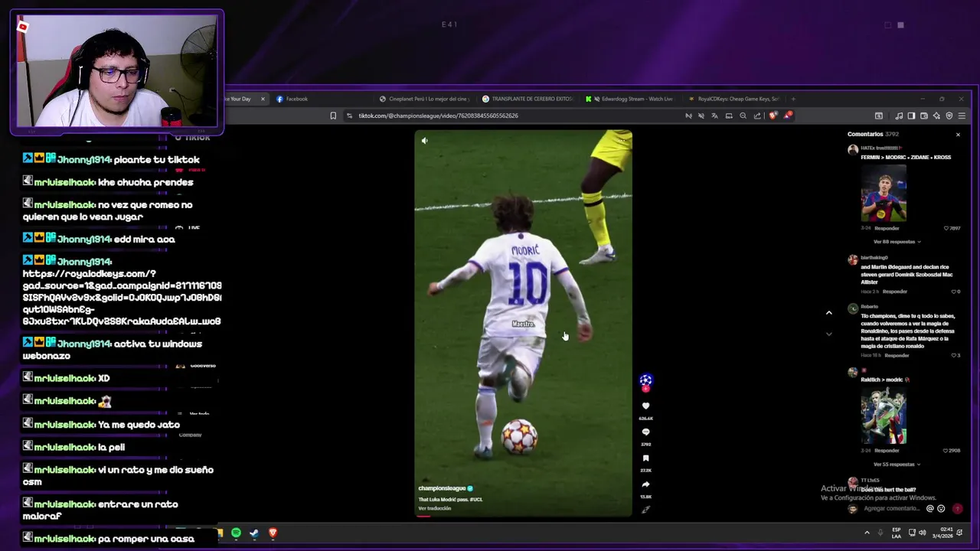
Task: Close the Comentarios panel
Action: (x=958, y=135)
